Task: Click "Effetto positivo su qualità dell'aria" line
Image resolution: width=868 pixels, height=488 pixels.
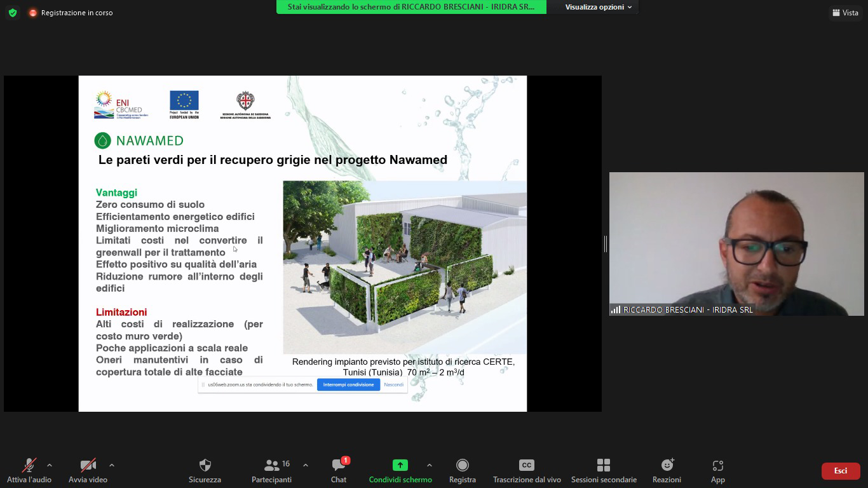Action: click(x=176, y=264)
